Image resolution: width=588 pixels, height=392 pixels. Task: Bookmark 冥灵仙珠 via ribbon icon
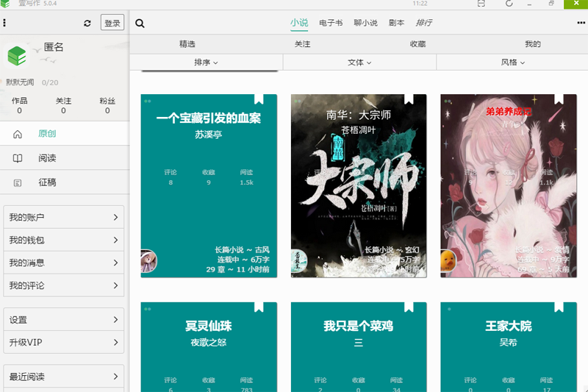pos(259,307)
